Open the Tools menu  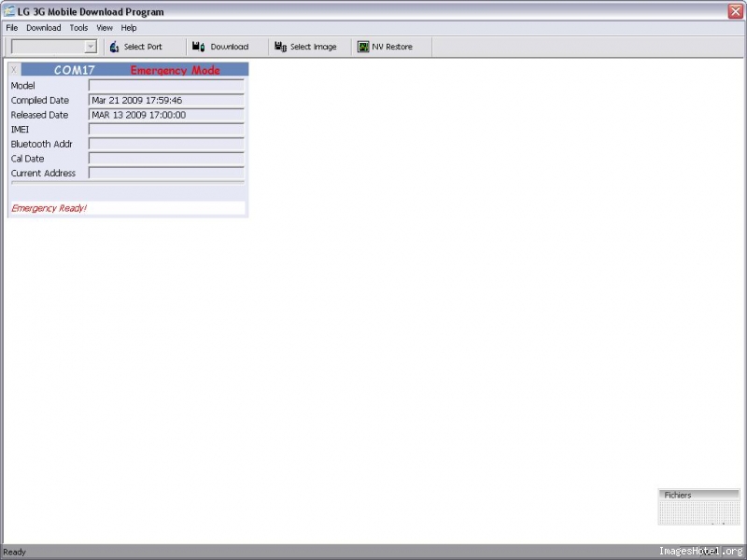[x=78, y=28]
